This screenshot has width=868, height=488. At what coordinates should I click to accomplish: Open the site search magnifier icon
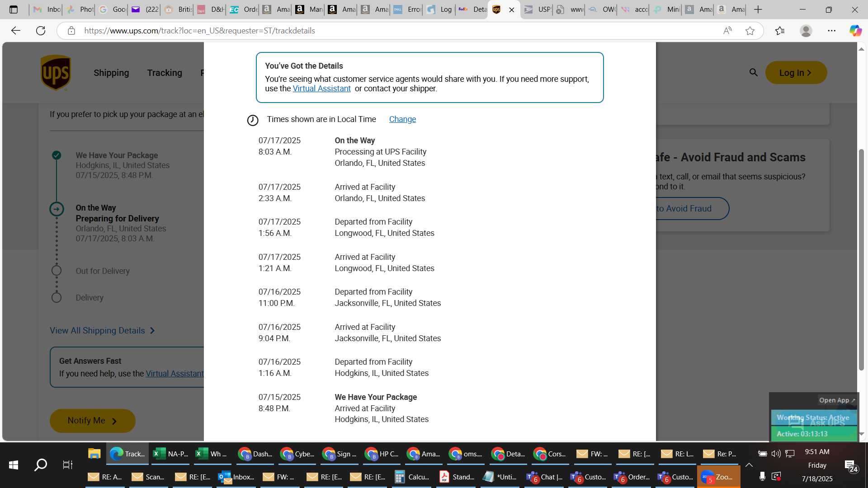(x=753, y=72)
